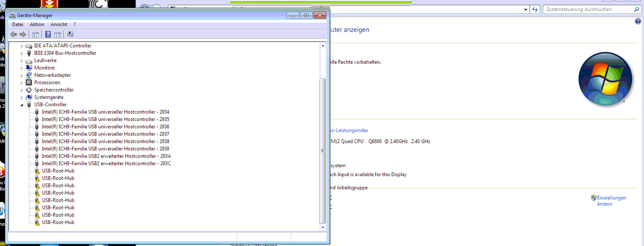Open the ? help menu
Screen dimensions: 644x246
tap(75, 25)
